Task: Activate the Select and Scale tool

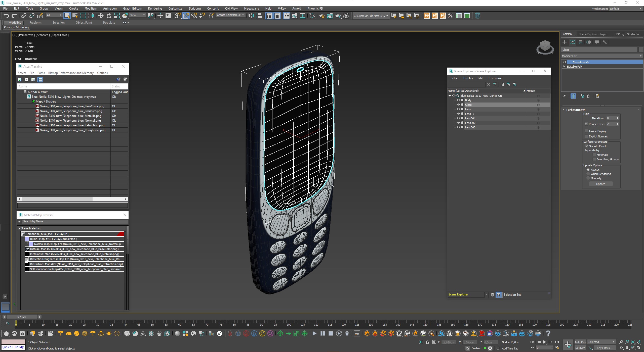Action: [117, 16]
